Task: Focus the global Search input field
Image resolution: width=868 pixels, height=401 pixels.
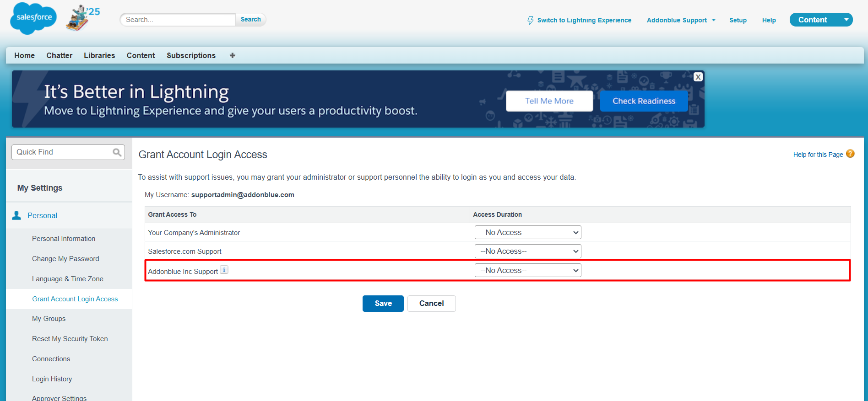Action: click(x=178, y=20)
